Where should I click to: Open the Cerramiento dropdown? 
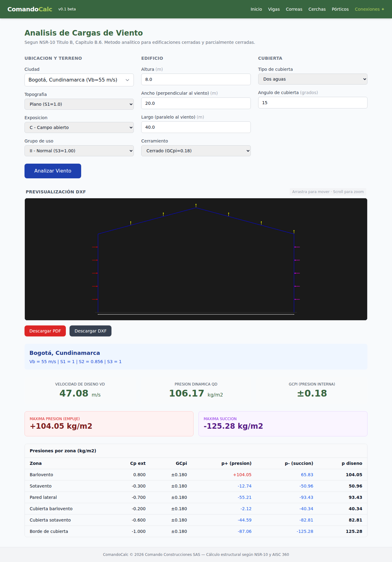(x=196, y=151)
